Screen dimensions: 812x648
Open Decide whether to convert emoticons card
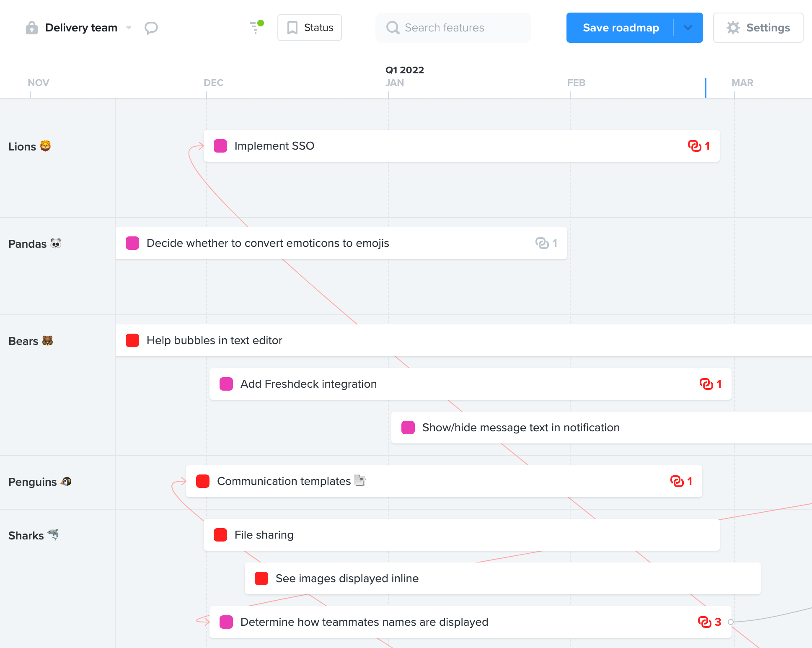point(341,243)
